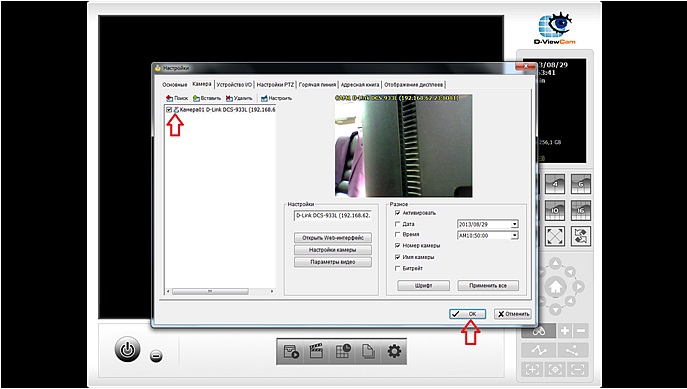687x389 pixels.
Task: Toggle the Активировать checkbox
Action: [x=398, y=213]
